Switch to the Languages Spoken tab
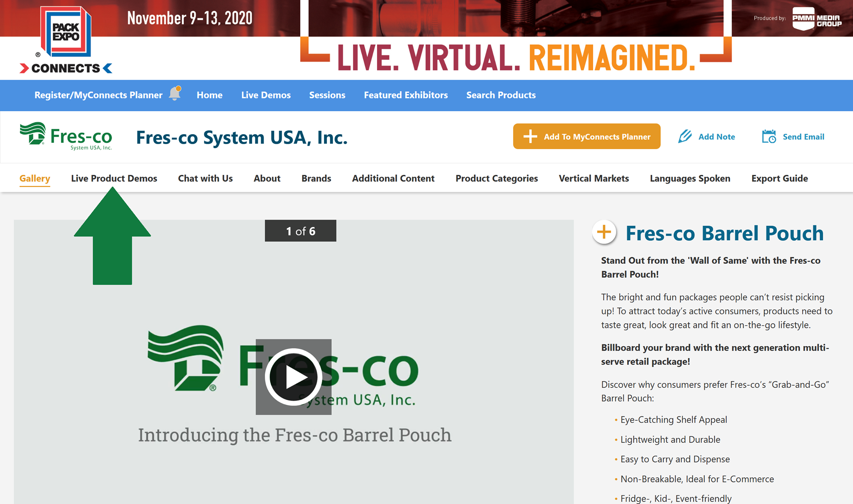Image resolution: width=853 pixels, height=504 pixels. coord(690,179)
